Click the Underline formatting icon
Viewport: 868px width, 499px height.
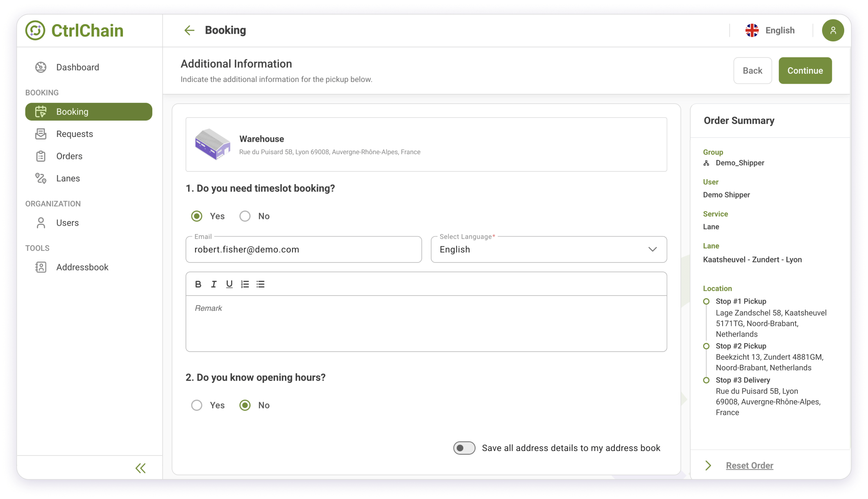229,284
